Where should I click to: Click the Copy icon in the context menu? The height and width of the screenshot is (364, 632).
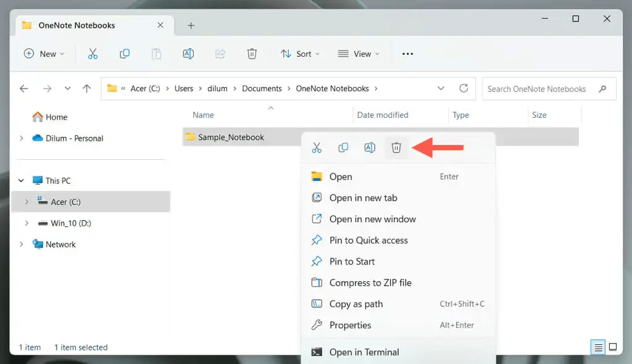tap(343, 147)
